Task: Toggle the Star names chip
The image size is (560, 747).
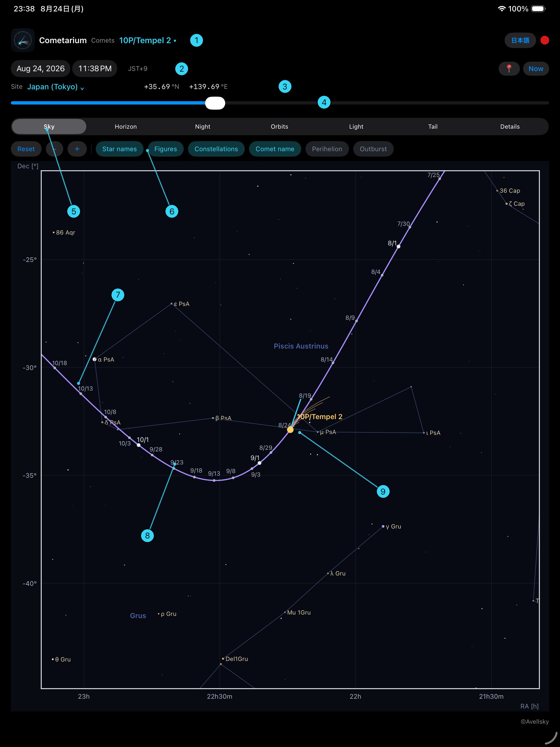Action: (x=119, y=149)
